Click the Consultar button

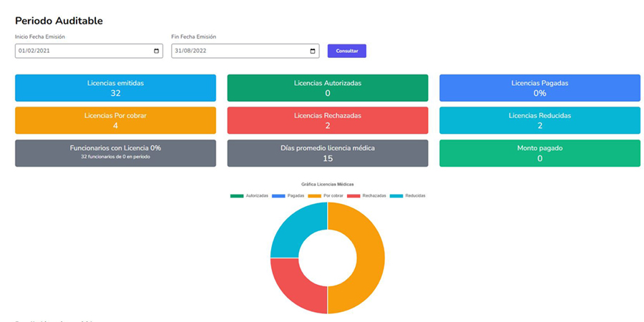(346, 51)
